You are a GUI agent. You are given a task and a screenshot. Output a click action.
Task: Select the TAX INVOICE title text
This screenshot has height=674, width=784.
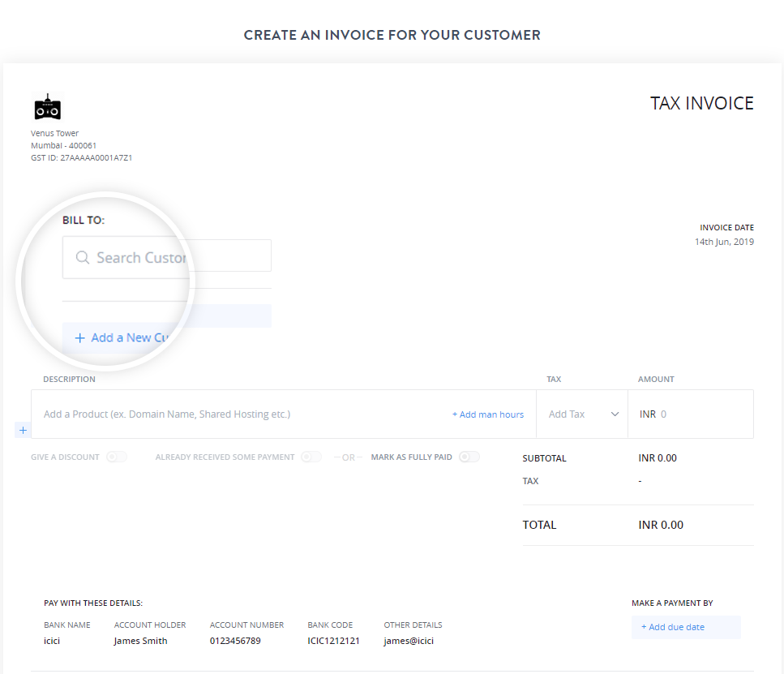701,104
